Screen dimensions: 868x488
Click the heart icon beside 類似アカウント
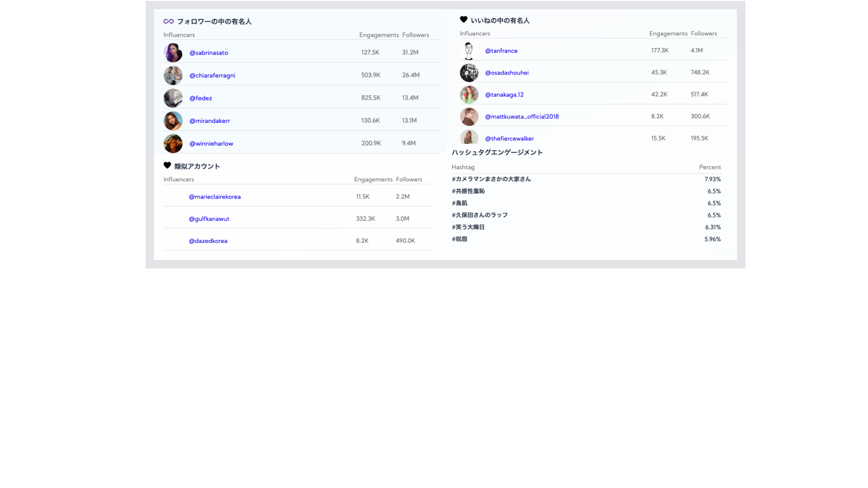point(167,165)
